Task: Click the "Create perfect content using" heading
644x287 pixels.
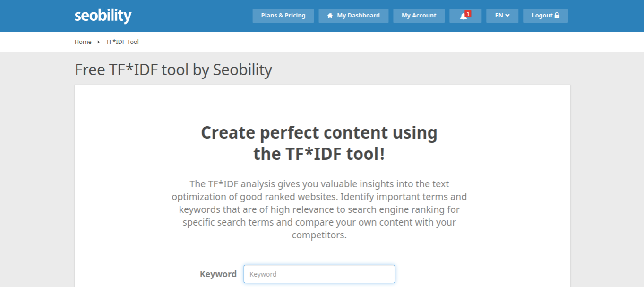Action: click(x=319, y=133)
